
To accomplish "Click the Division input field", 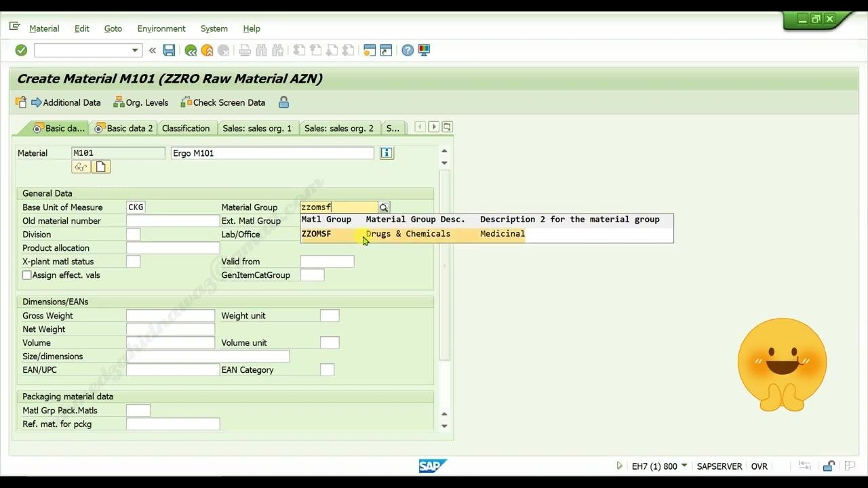I will [x=134, y=235].
